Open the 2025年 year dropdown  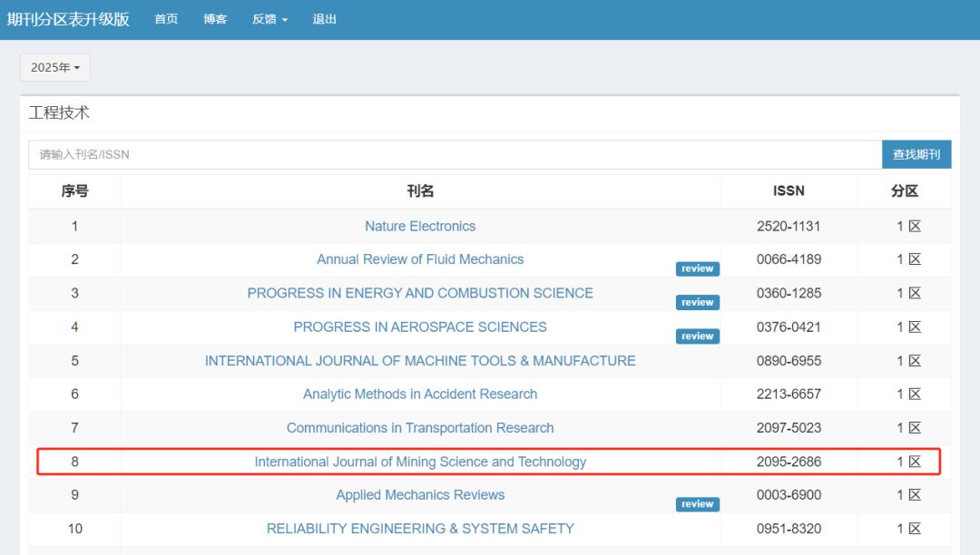point(55,67)
